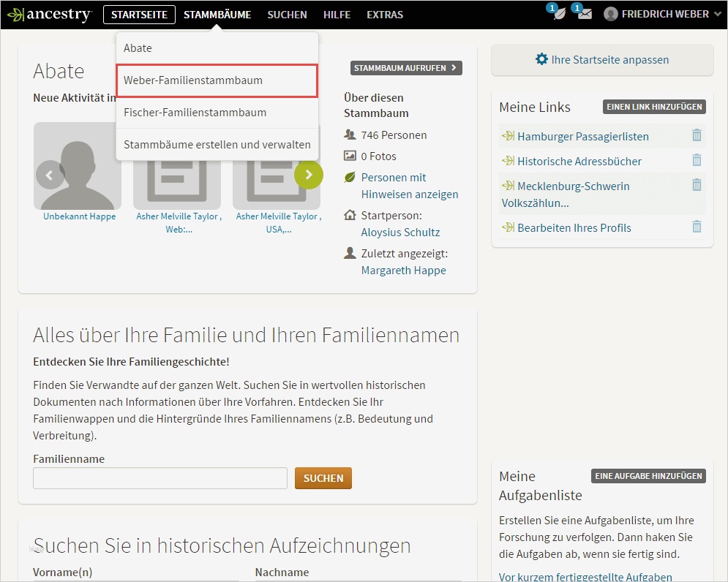The image size is (728, 582).
Task: Click the Unbekannt Happe name link
Action: [80, 216]
